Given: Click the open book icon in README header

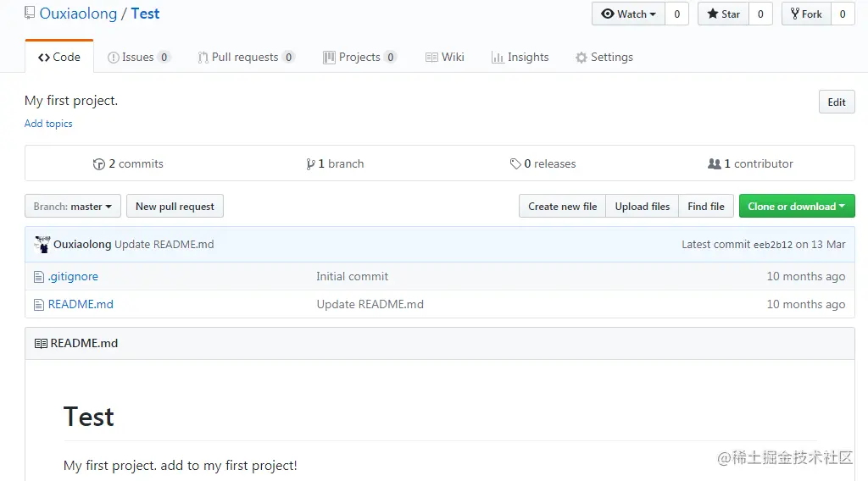Looking at the screenshot, I should click(41, 343).
